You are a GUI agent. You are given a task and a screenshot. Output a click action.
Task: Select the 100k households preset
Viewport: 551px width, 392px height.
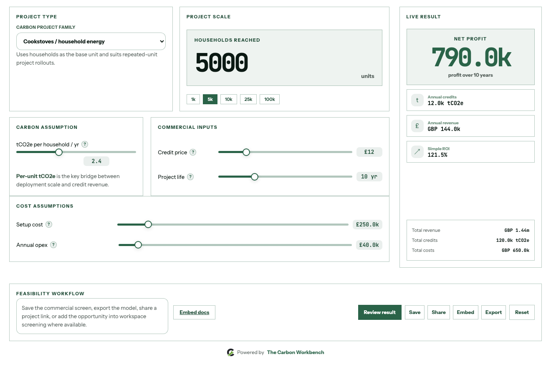point(270,99)
